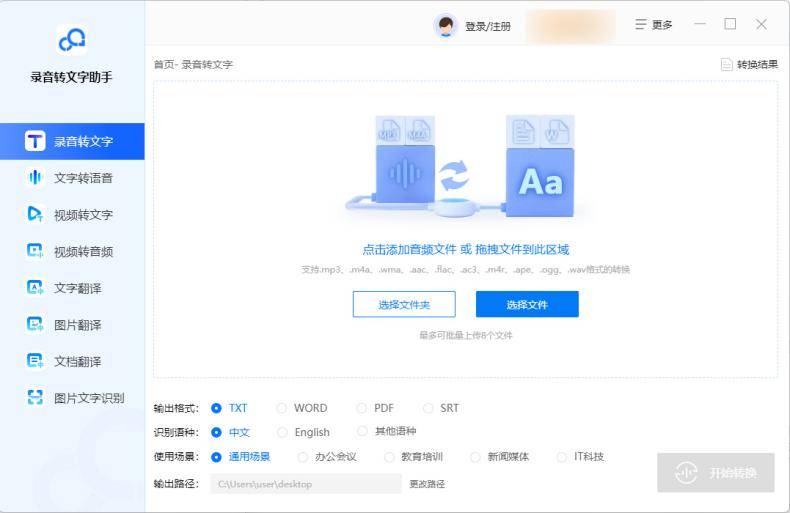Screen dimensions: 790x513
Task: Click the 文字转语音 sidebar icon
Action: [35, 177]
